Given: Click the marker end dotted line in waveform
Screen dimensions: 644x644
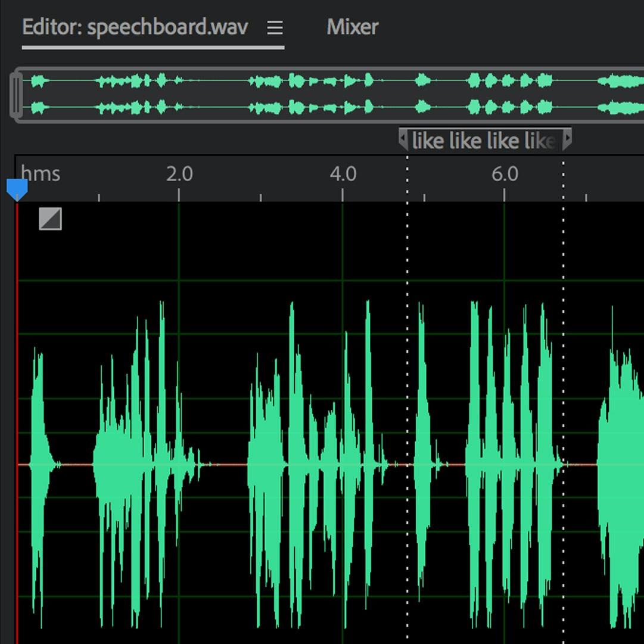Looking at the screenshot, I should tap(564, 357).
